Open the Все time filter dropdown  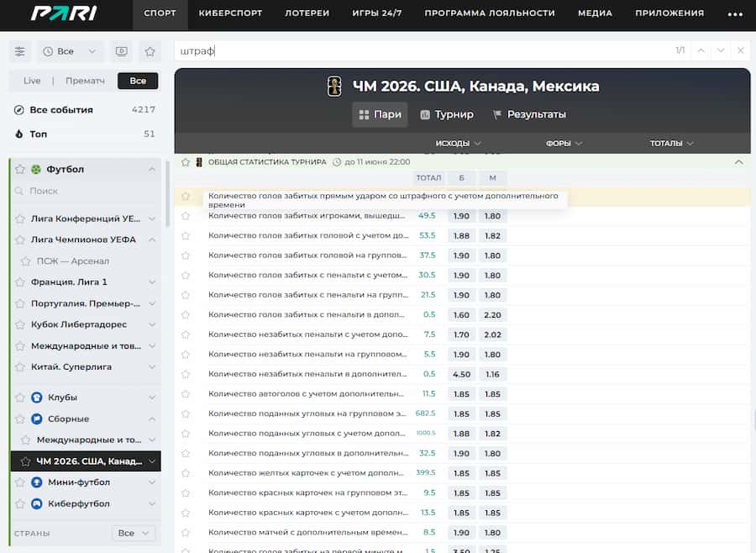point(70,51)
